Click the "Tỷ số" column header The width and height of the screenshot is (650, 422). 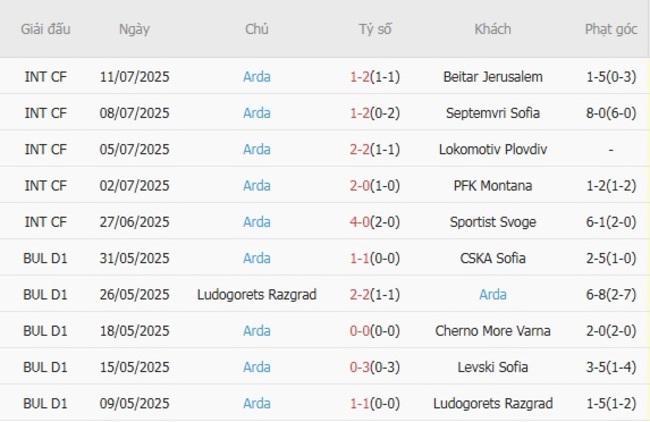(375, 29)
